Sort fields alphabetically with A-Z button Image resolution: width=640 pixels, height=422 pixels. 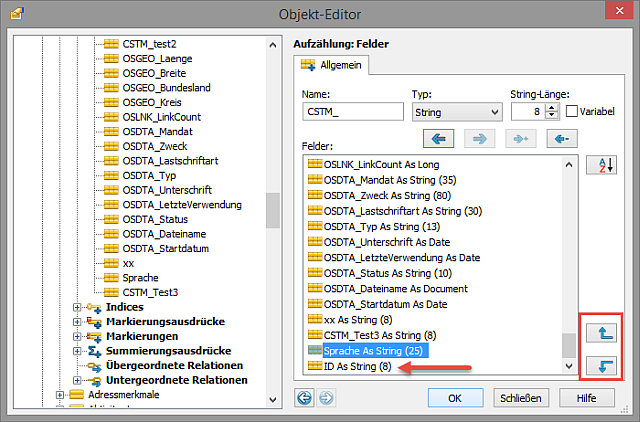point(602,165)
